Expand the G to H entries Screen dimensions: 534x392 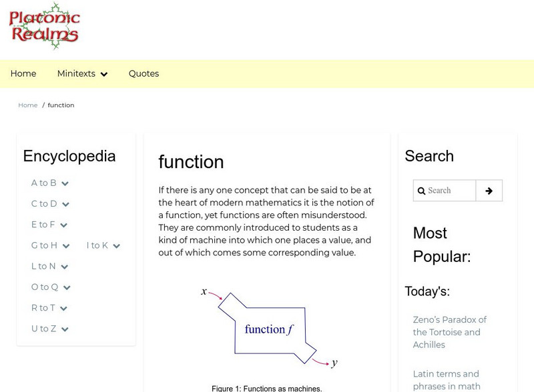pos(50,245)
